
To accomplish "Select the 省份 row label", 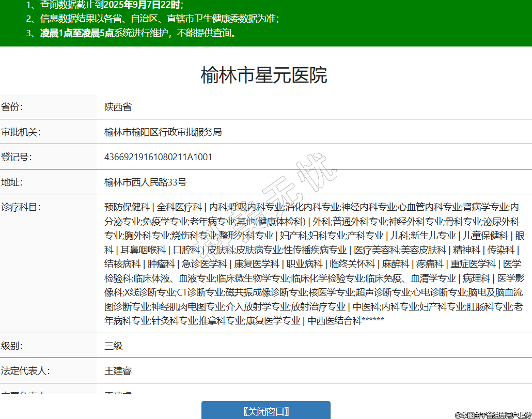I will [x=12, y=107].
